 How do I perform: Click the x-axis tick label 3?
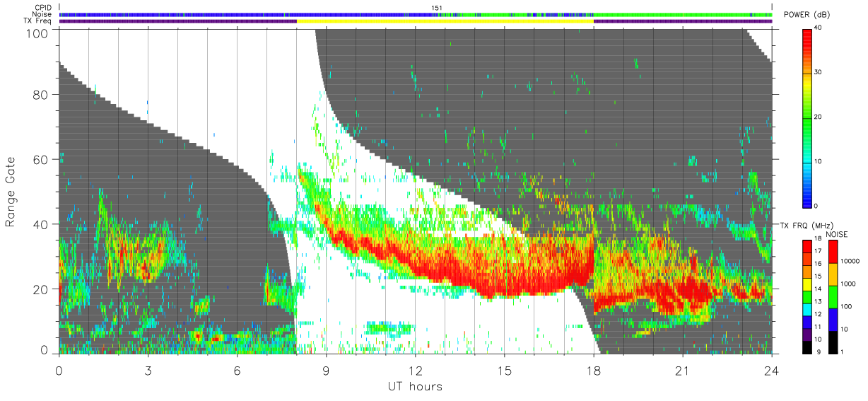[148, 371]
